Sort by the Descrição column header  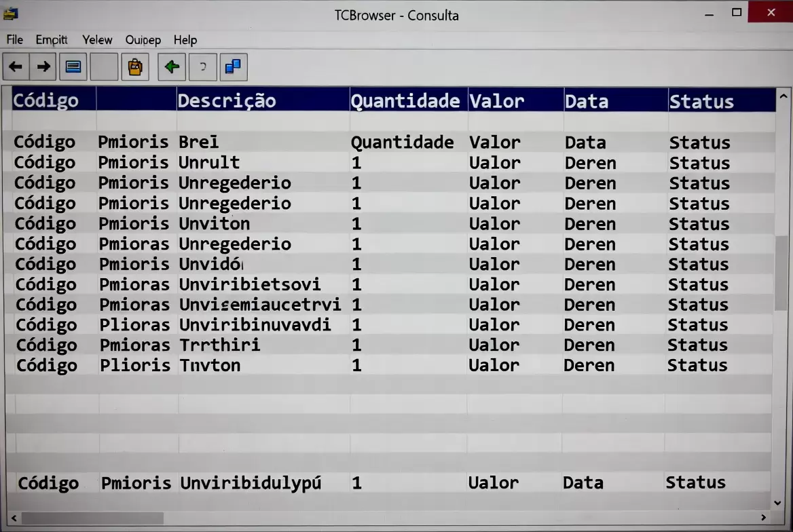pos(227,101)
